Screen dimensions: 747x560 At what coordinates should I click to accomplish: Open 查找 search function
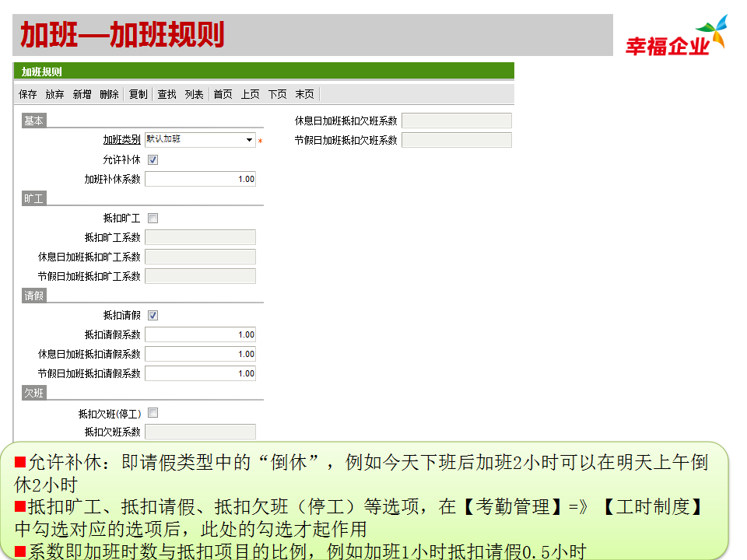pyautogui.click(x=167, y=94)
